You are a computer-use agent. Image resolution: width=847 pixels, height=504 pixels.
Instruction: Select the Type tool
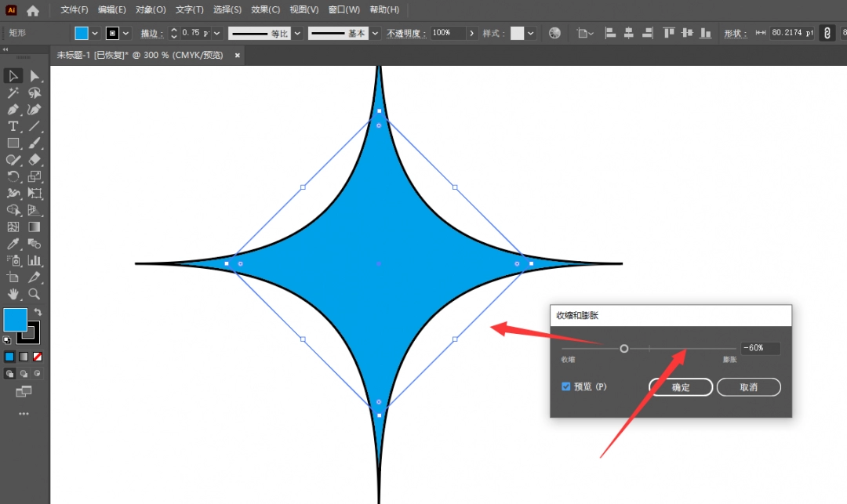[x=13, y=126]
